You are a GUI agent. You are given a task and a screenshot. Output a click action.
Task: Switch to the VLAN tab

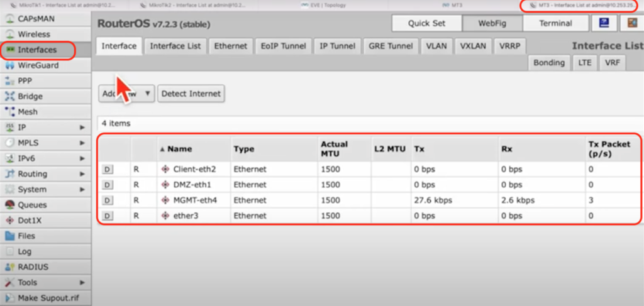(436, 46)
